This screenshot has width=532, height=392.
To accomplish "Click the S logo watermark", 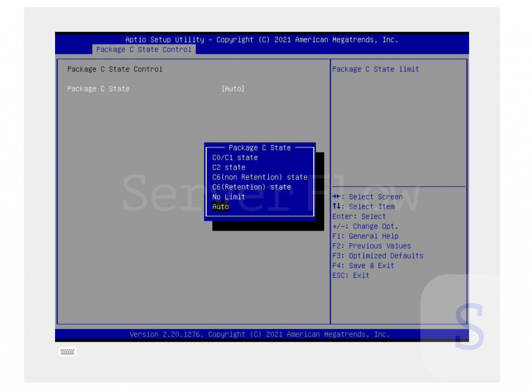I will click(x=469, y=326).
